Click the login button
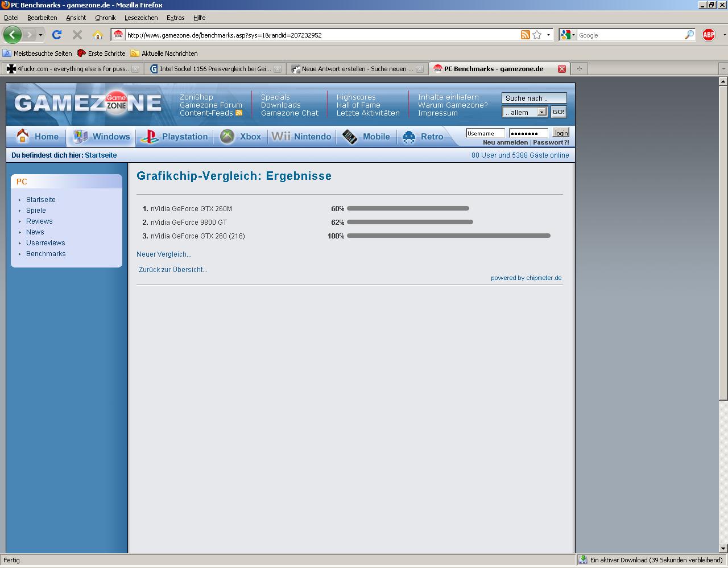The image size is (728, 568). pos(561,133)
